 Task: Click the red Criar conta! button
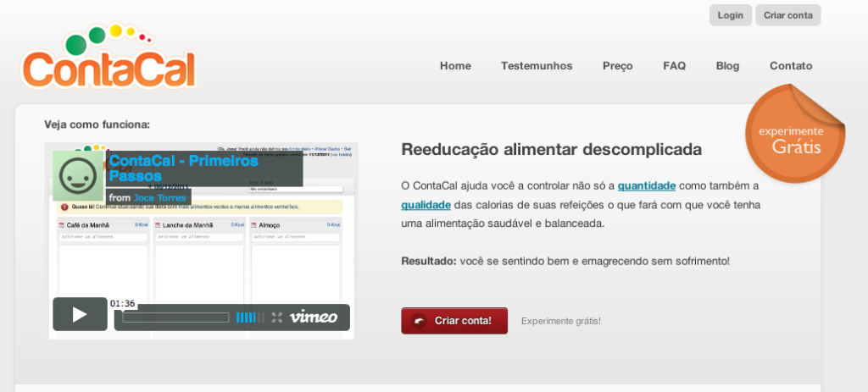coord(454,321)
